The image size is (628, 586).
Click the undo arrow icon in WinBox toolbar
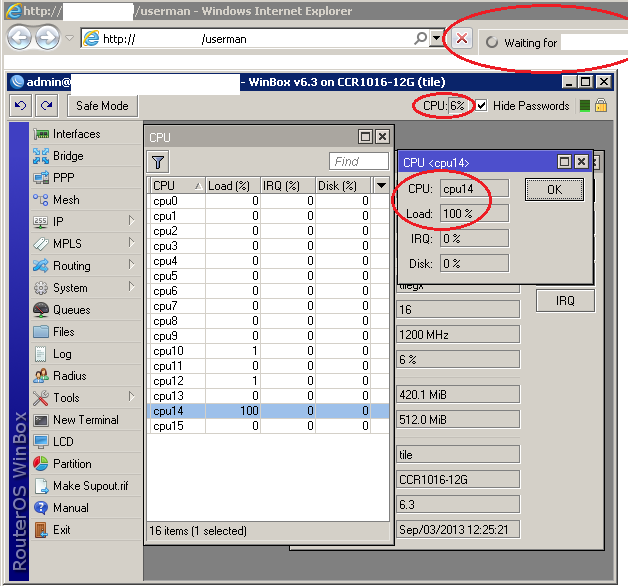(21, 105)
